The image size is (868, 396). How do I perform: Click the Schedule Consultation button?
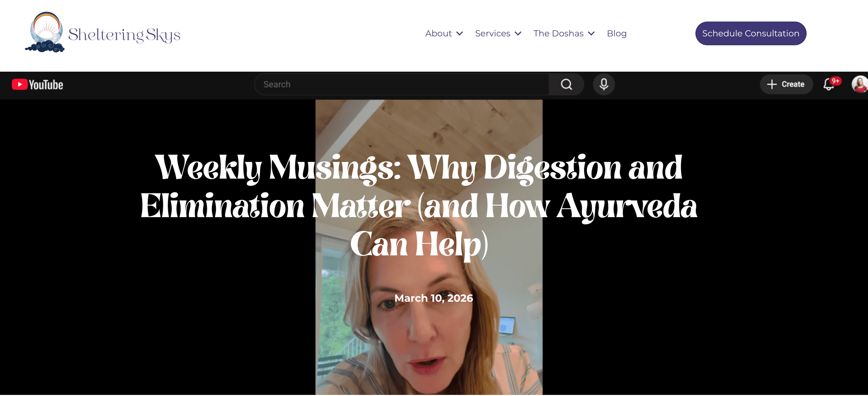click(x=750, y=33)
